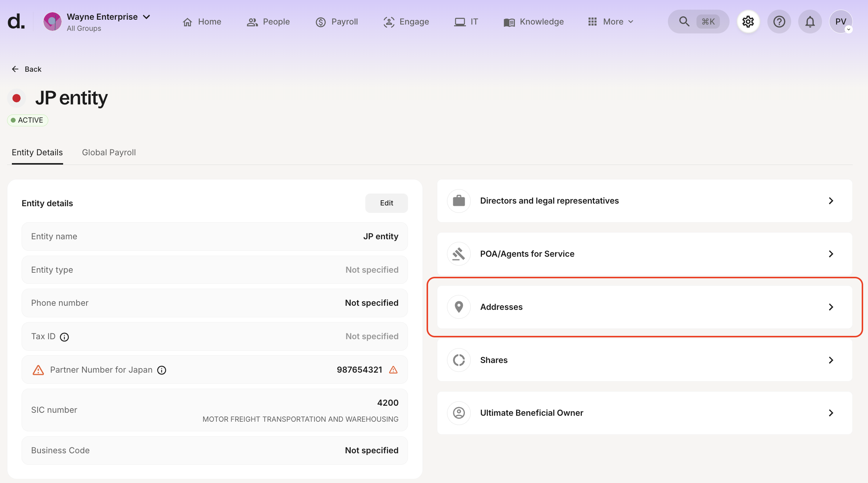The width and height of the screenshot is (868, 483).
Task: Click warning icon left of Partner Number label
Action: 38,370
